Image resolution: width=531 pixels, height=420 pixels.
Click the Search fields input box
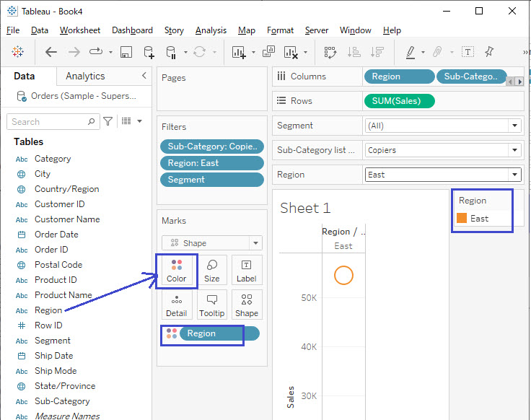[53, 122]
